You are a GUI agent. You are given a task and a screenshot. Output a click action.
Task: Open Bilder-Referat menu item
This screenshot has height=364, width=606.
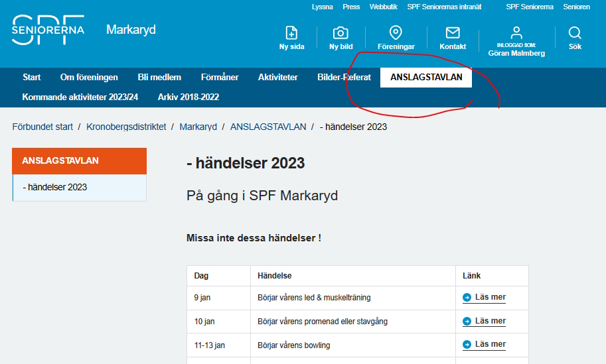[x=344, y=77]
